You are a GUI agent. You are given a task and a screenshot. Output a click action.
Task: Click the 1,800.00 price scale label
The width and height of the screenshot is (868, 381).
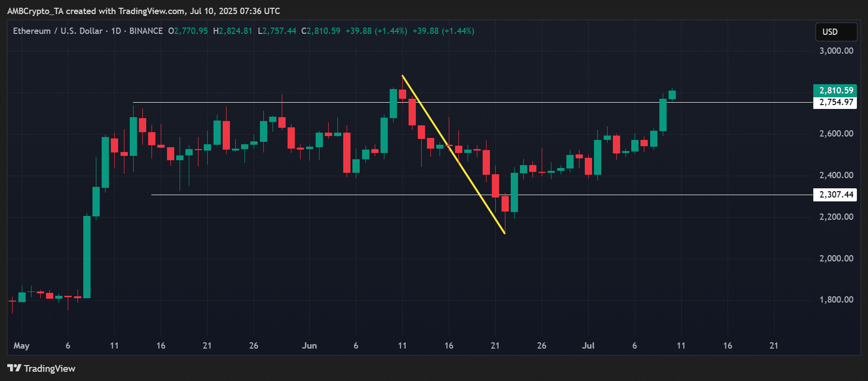(x=836, y=300)
